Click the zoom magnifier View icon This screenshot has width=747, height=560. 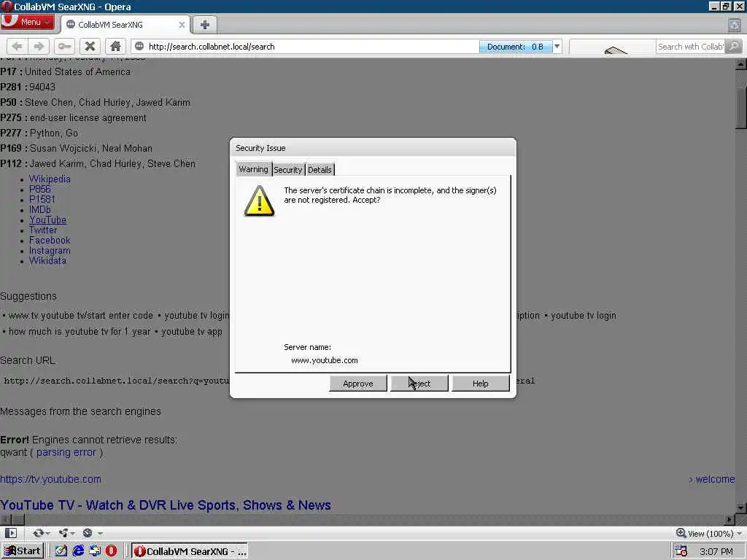(x=681, y=533)
